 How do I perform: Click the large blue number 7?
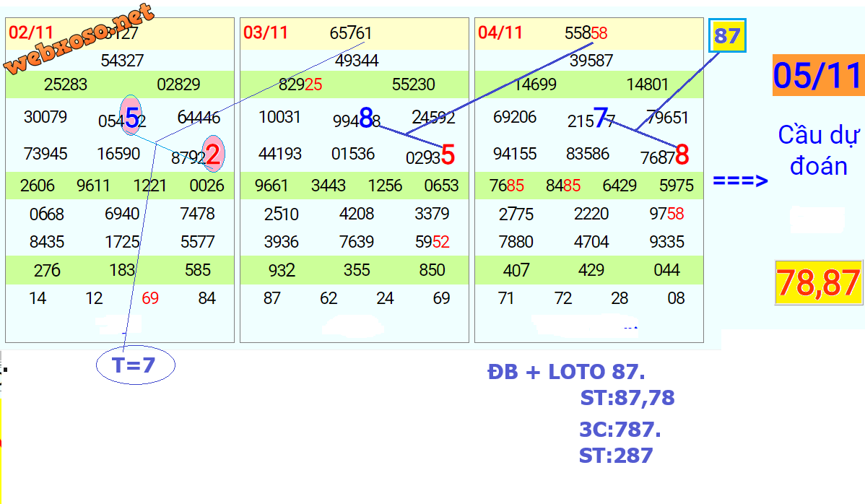601,118
